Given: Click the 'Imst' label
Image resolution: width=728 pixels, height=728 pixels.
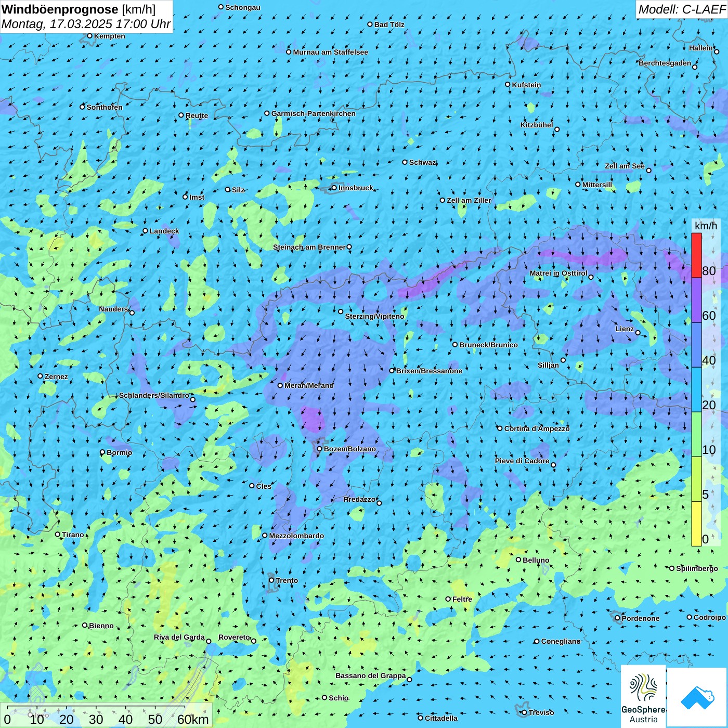Looking at the screenshot, I should 197,197.
